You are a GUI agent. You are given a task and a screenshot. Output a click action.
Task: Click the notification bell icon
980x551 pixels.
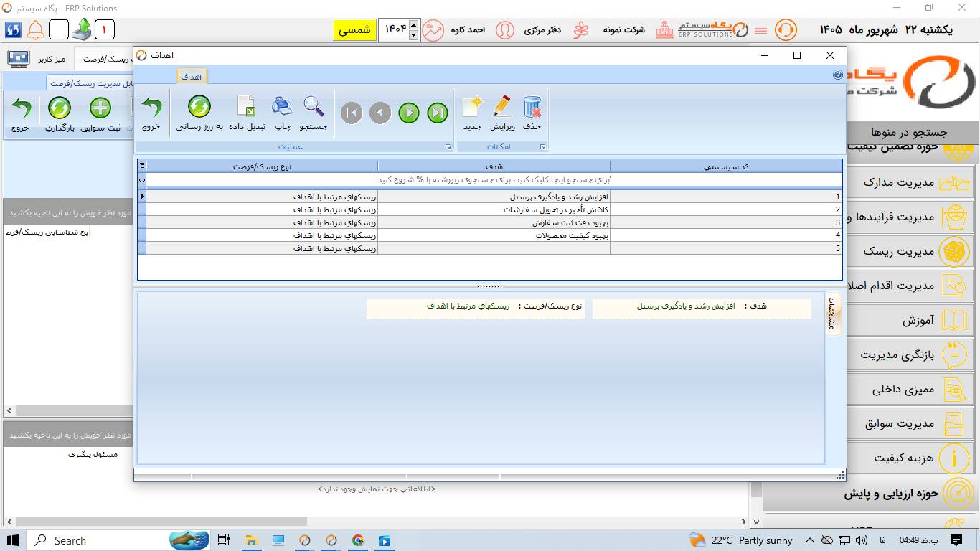click(35, 29)
